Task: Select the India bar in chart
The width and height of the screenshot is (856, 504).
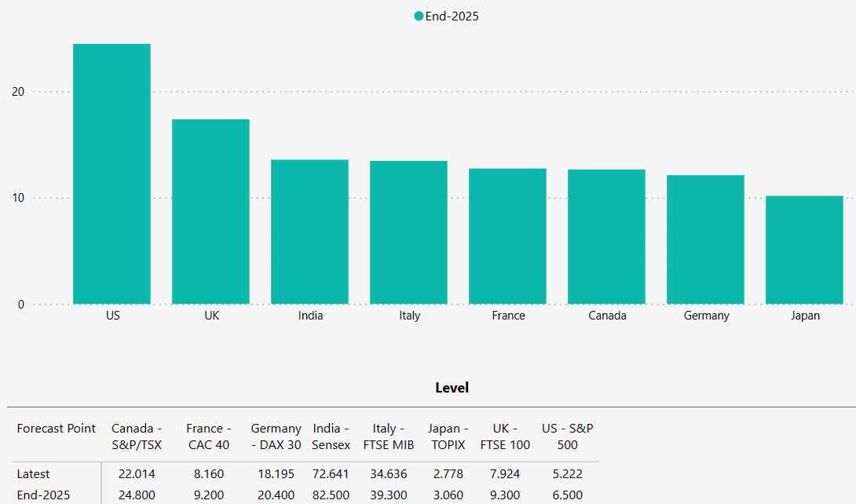Action: click(x=309, y=232)
